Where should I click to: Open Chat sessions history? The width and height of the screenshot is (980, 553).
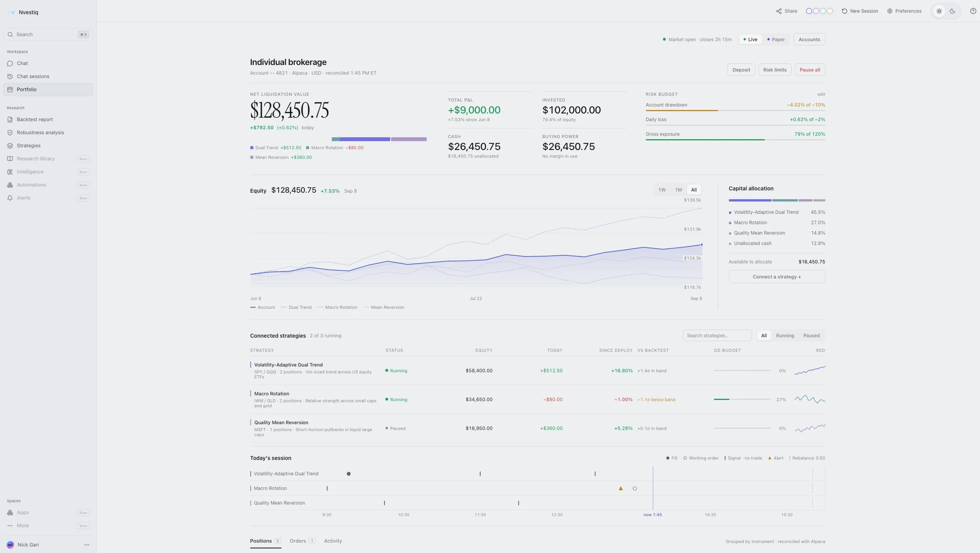click(48, 76)
